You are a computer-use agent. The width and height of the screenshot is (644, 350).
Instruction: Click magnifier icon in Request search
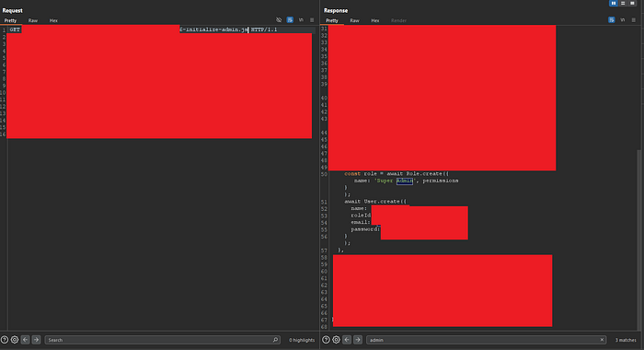276,340
